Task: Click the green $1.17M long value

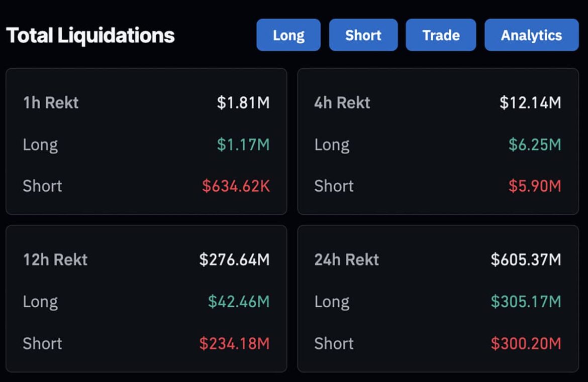Action: click(x=243, y=145)
